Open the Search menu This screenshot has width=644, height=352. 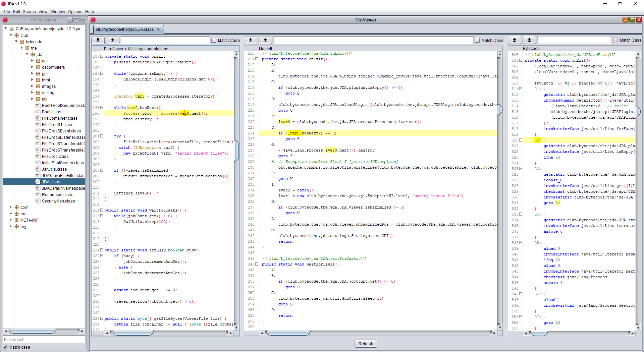coord(29,12)
